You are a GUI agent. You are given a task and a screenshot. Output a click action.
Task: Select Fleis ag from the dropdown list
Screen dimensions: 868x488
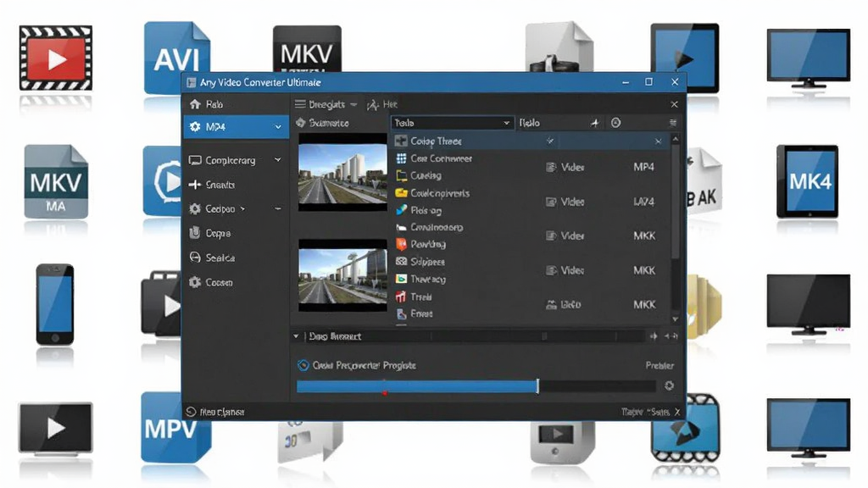click(426, 210)
